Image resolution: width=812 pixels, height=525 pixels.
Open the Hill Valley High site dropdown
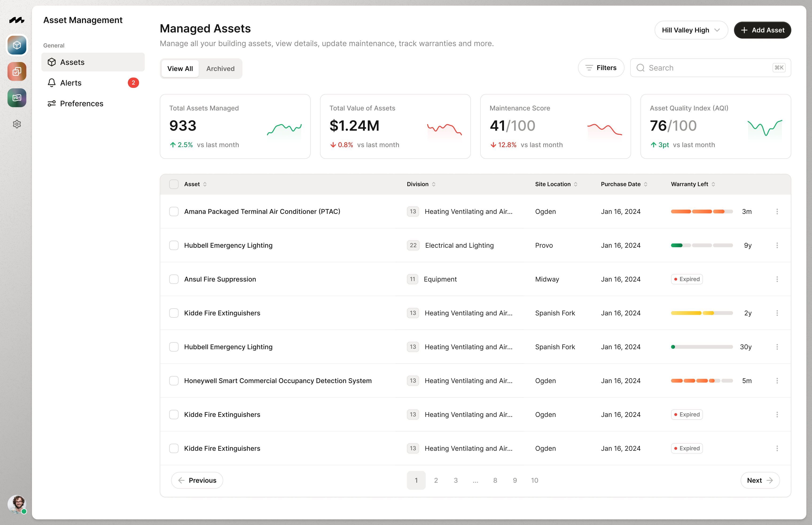(x=691, y=30)
